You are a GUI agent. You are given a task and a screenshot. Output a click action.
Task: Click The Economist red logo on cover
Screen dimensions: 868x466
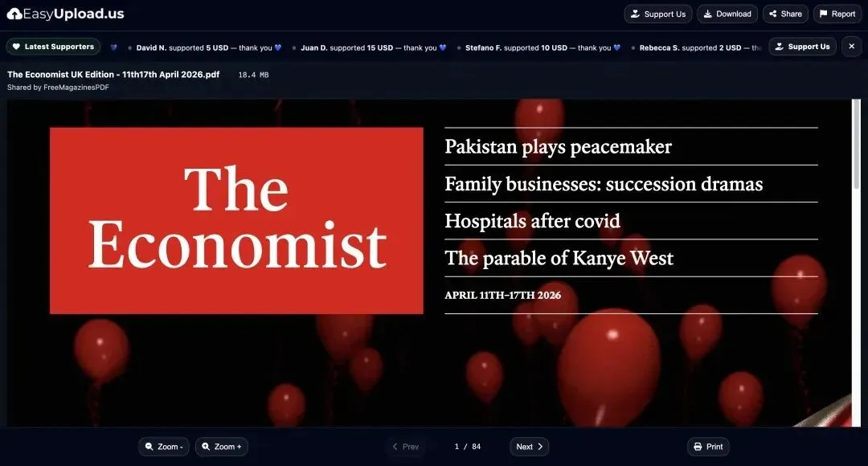(x=236, y=221)
